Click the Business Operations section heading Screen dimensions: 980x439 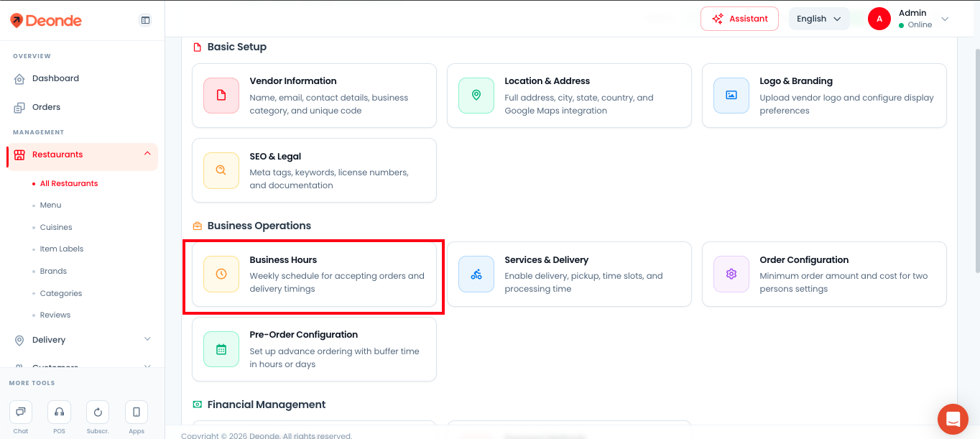(x=259, y=226)
